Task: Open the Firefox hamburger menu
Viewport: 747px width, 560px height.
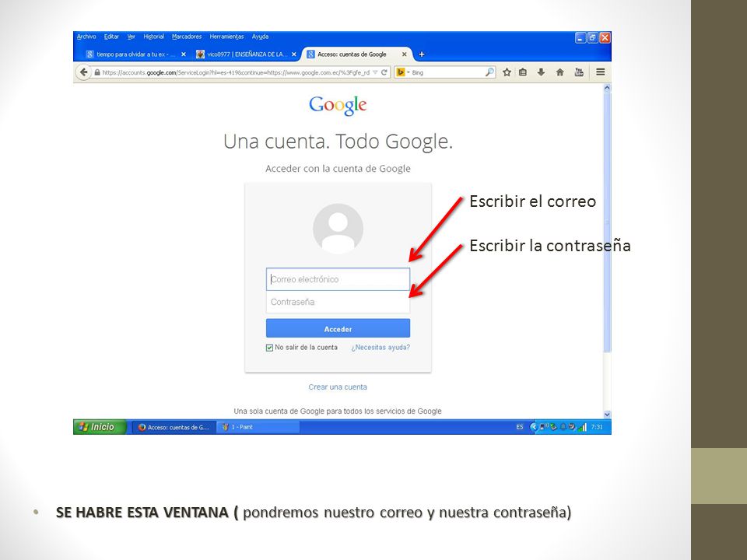Action: pos(601,72)
